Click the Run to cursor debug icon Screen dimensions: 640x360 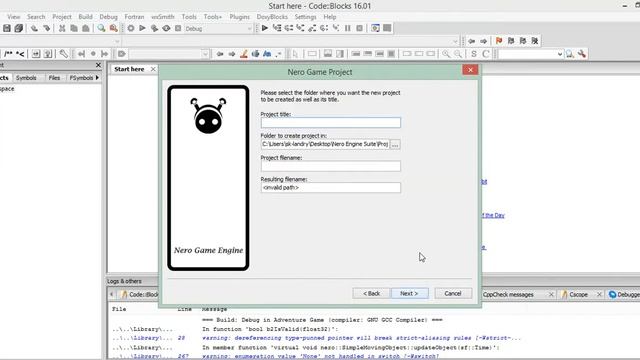(277, 28)
